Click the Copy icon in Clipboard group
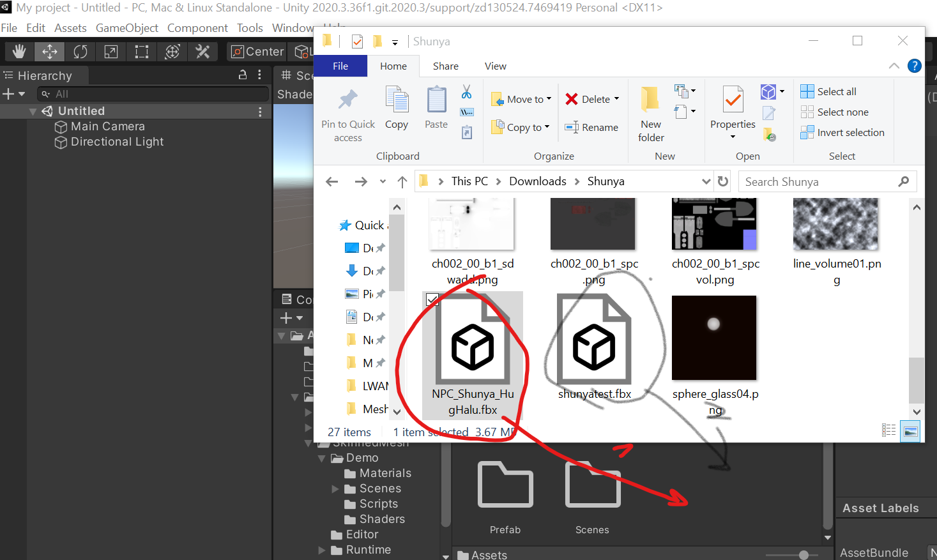Screen dimensions: 937x560 click(397, 100)
